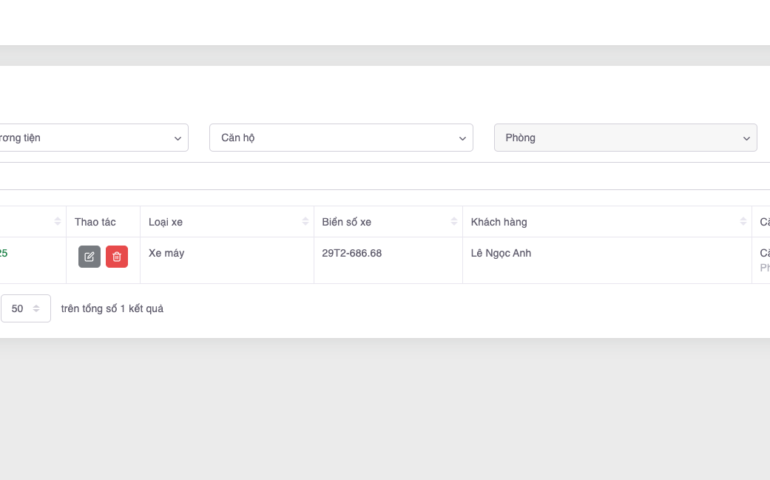This screenshot has height=480, width=770.
Task: Click license plate 29T2-686.68
Action: [351, 253]
